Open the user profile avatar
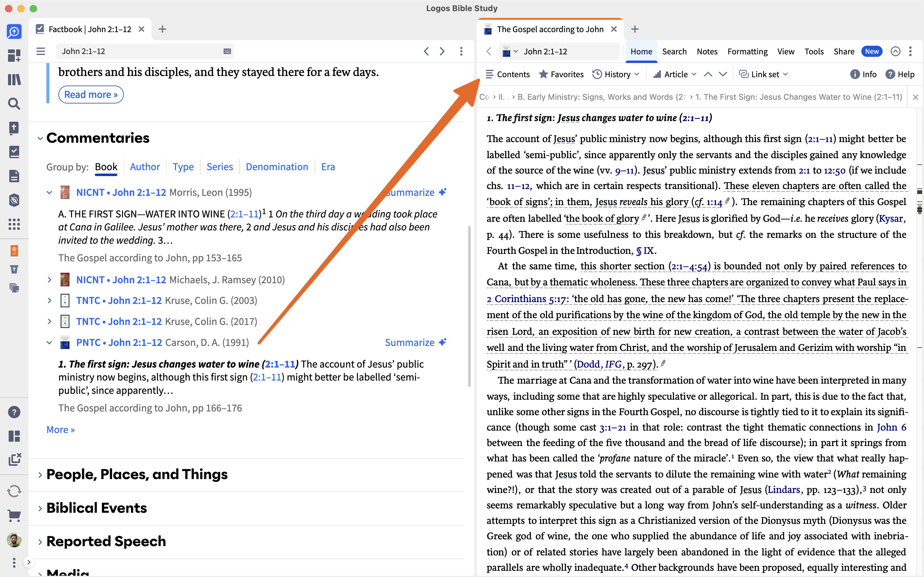 coord(14,540)
